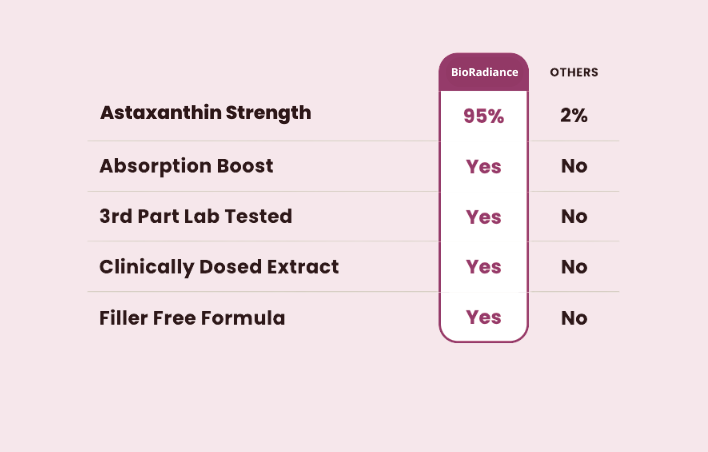Click BioRadiance's Yes for Clinically Dosed Extract
This screenshot has width=708, height=452.
tap(483, 267)
